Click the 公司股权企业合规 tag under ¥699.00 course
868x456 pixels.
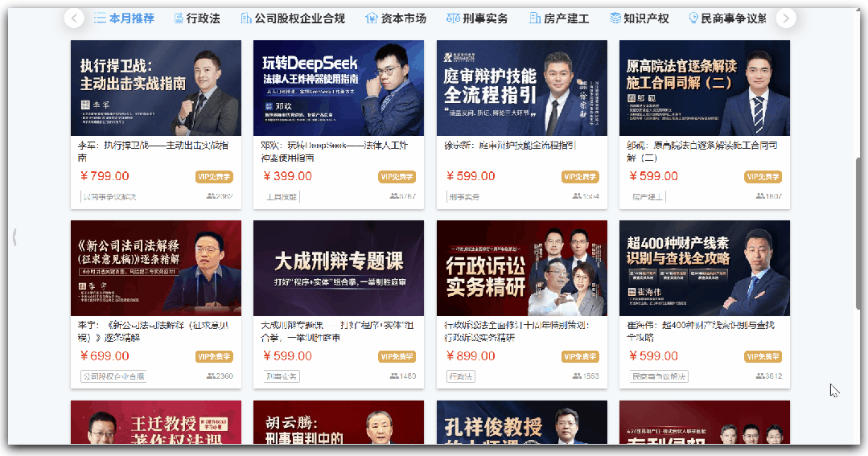pyautogui.click(x=113, y=376)
